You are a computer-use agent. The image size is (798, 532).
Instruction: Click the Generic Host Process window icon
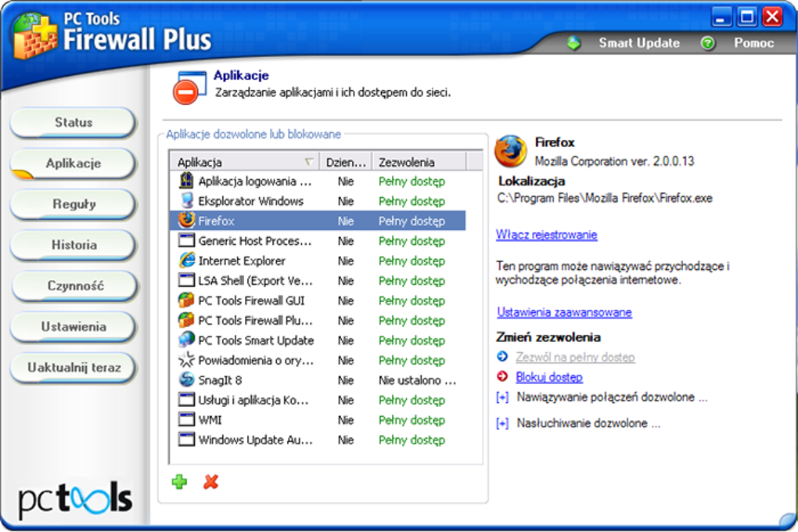tap(187, 240)
